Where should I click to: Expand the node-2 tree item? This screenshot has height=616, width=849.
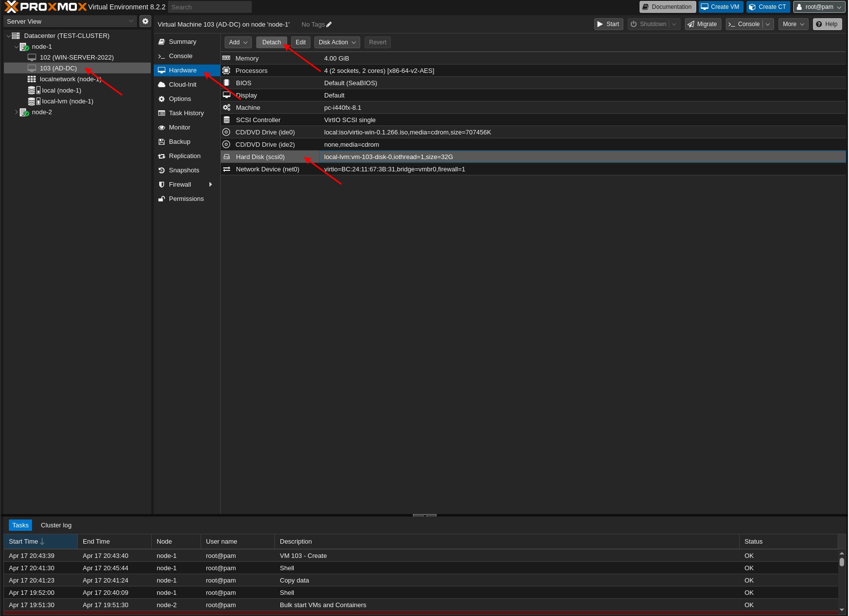point(16,112)
